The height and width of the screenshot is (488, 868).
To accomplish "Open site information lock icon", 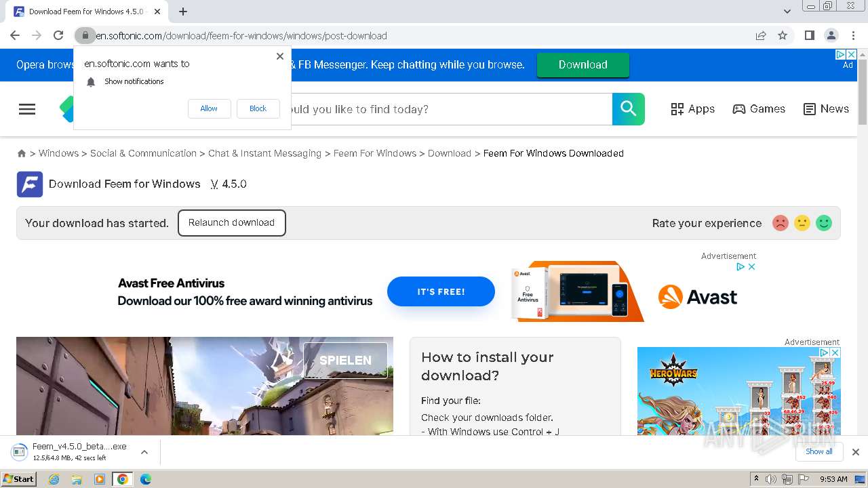I will click(x=85, y=35).
